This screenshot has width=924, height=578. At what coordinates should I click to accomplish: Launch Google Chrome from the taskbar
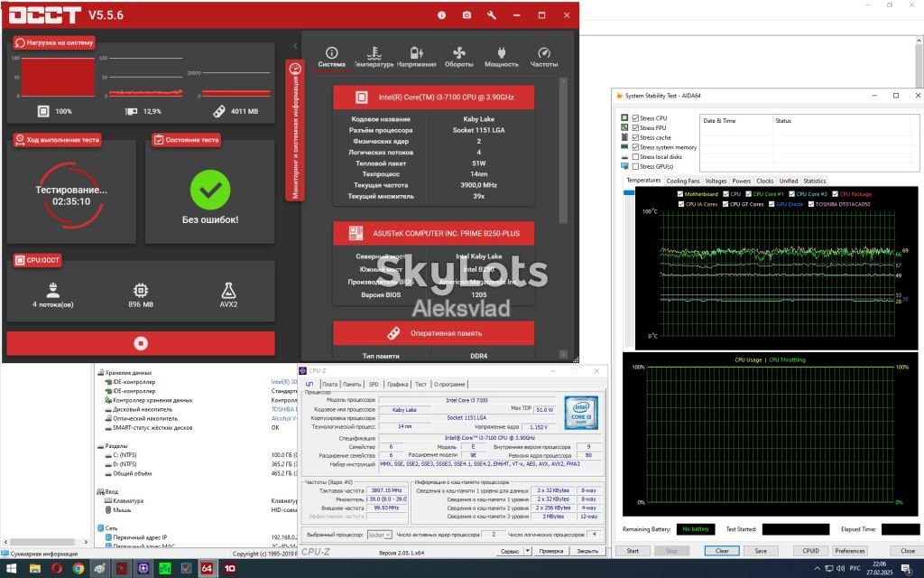click(x=79, y=569)
